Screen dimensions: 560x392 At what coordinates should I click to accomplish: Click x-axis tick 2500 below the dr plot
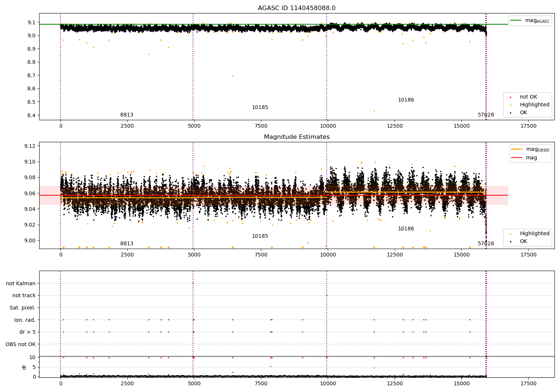click(127, 383)
